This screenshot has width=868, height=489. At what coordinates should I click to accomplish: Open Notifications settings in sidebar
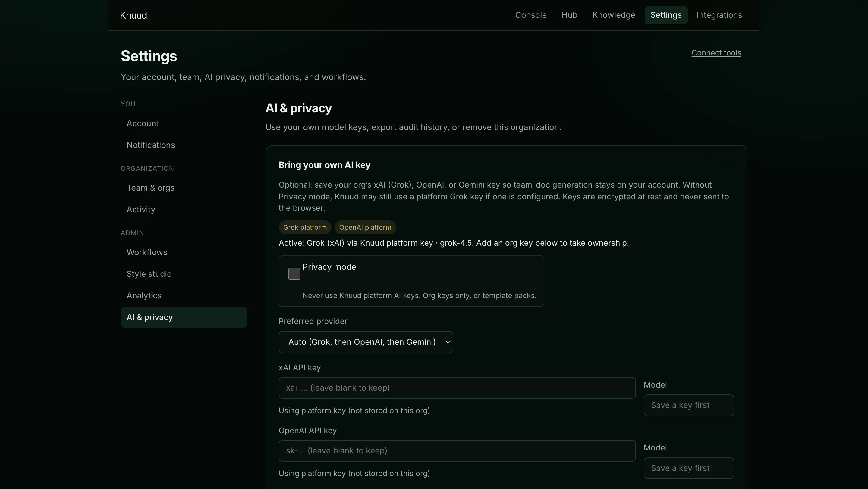pyautogui.click(x=184, y=145)
